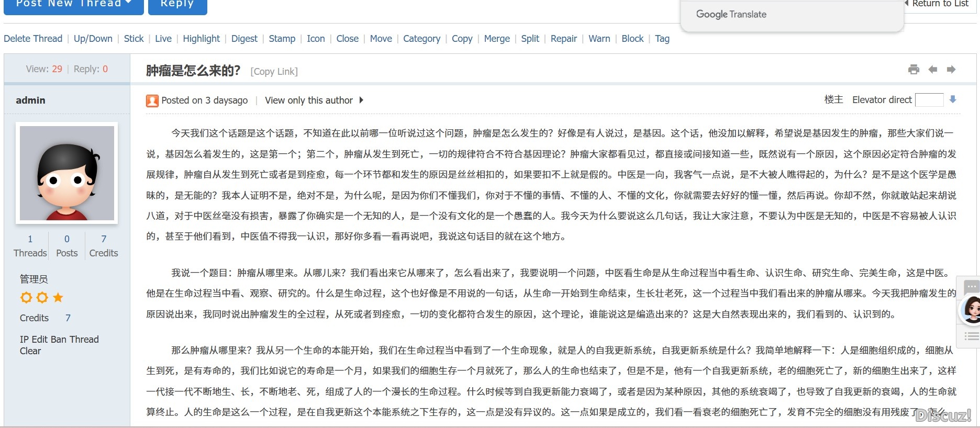980x428 pixels.
Task: Click the 管理员 user group link
Action: pyautogui.click(x=34, y=279)
